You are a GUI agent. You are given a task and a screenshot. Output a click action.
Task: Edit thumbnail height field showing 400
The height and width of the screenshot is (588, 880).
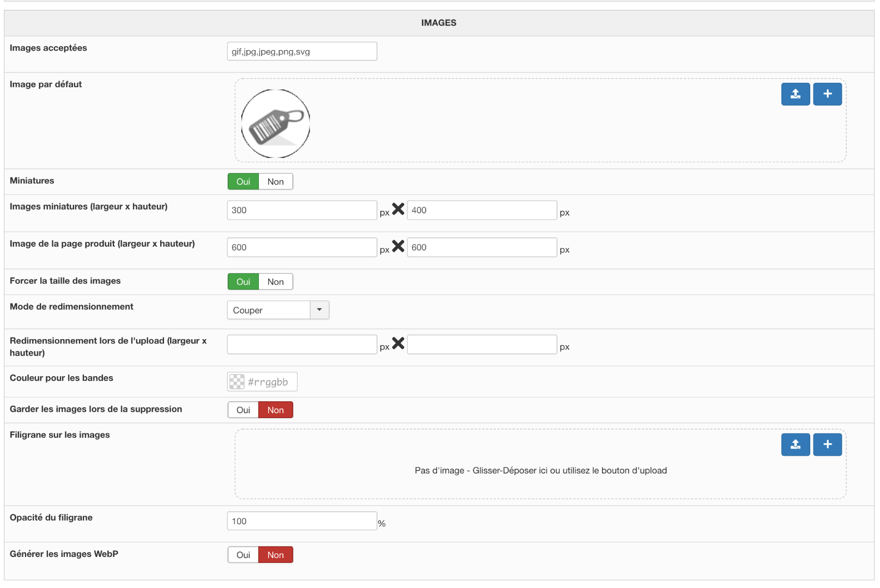(482, 211)
